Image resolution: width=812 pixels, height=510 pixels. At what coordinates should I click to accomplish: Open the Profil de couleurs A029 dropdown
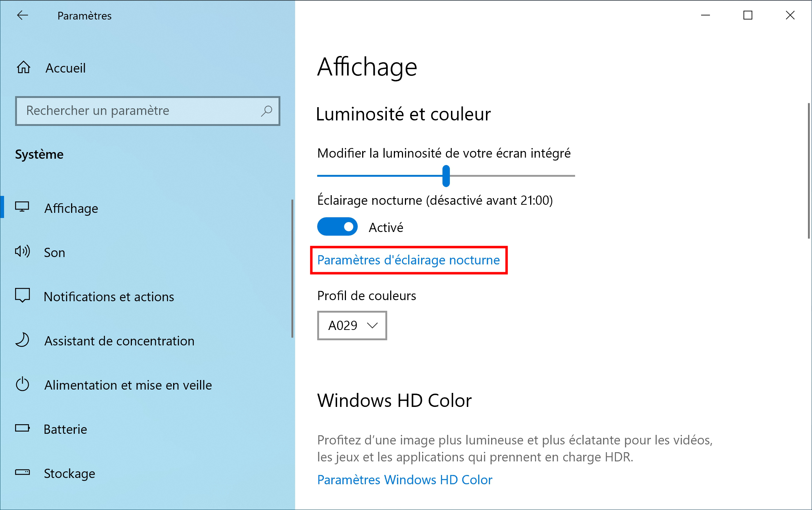tap(352, 326)
